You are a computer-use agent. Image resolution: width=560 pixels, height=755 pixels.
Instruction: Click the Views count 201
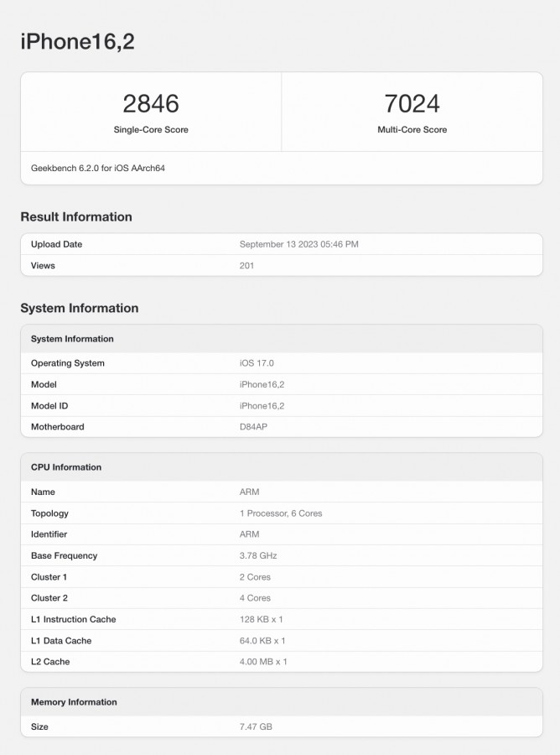pos(246,265)
